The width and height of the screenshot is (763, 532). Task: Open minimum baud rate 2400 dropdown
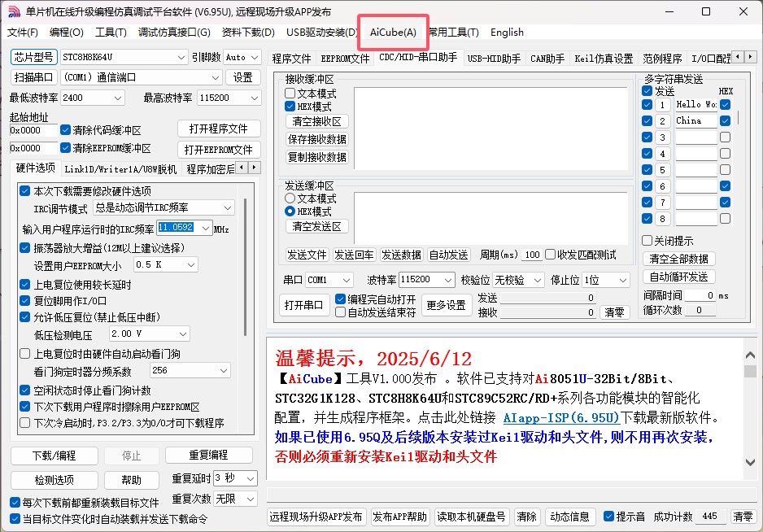click(118, 98)
